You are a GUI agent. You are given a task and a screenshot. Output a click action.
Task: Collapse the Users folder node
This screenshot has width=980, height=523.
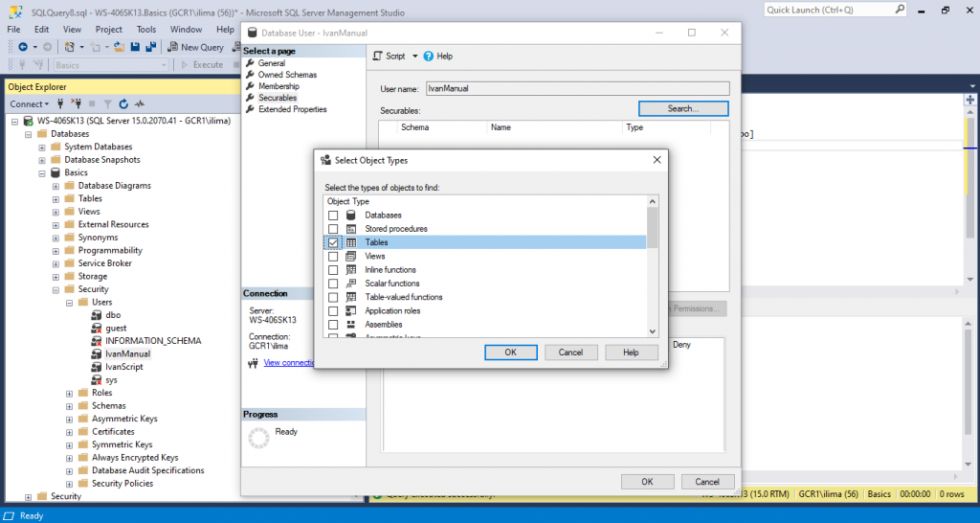pos(69,303)
